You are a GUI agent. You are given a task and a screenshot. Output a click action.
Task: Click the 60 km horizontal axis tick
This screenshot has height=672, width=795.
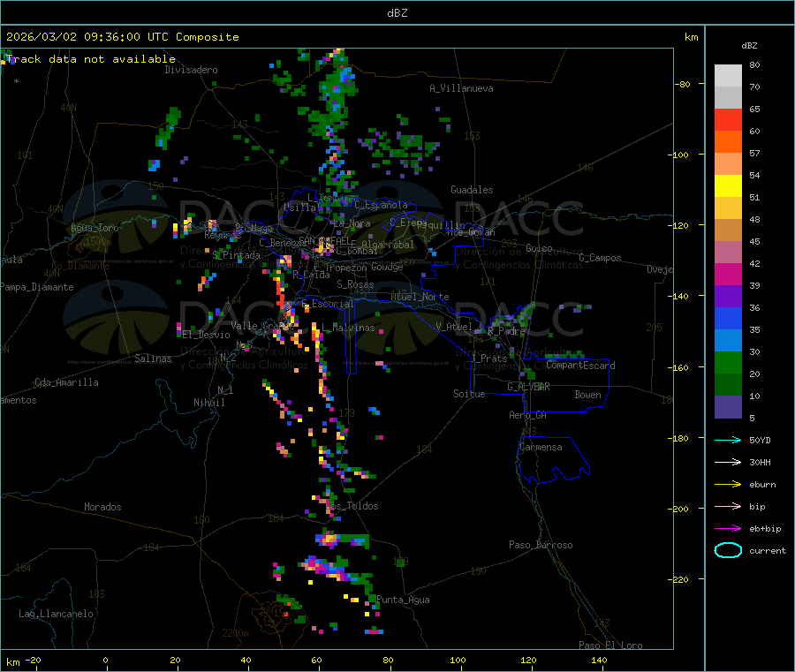(316, 661)
